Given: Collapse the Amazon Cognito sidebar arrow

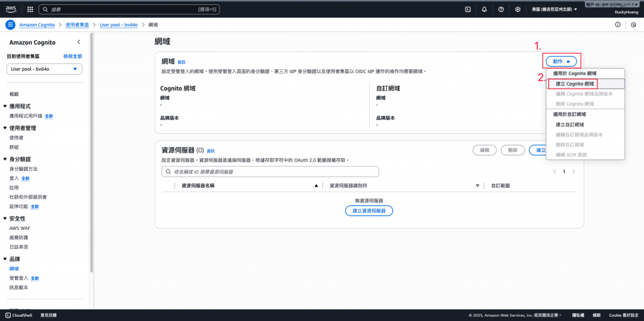Looking at the screenshot, I should coord(79,42).
